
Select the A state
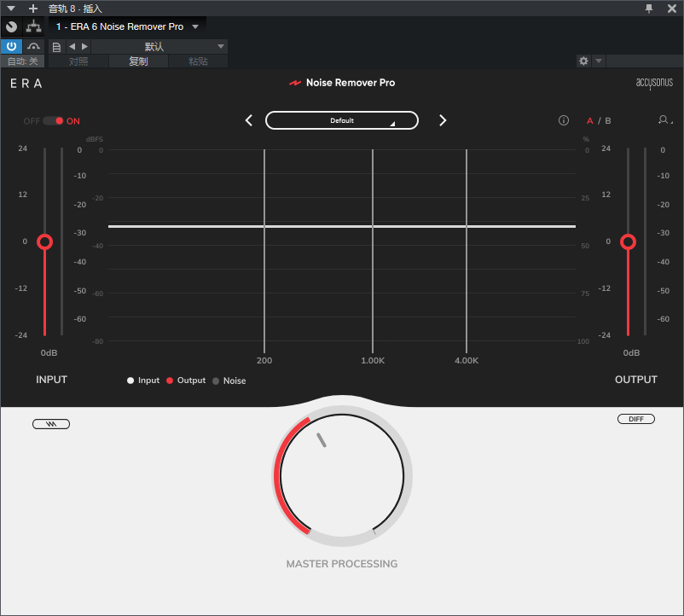coord(590,121)
